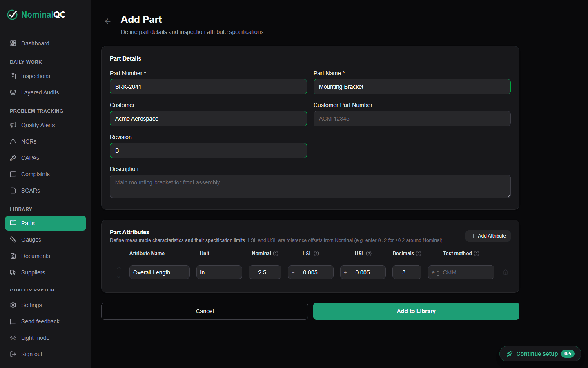Click the Decimals field showing 3
The image size is (588, 368).
pos(407,272)
